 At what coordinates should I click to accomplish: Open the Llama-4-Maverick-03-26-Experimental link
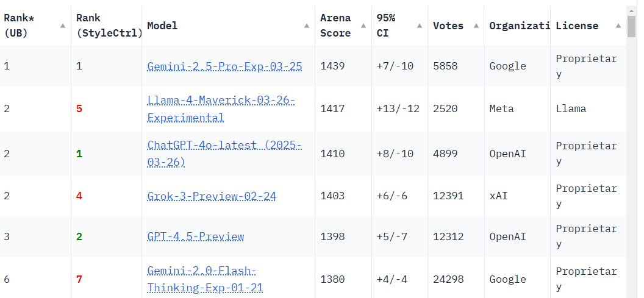tap(221, 108)
